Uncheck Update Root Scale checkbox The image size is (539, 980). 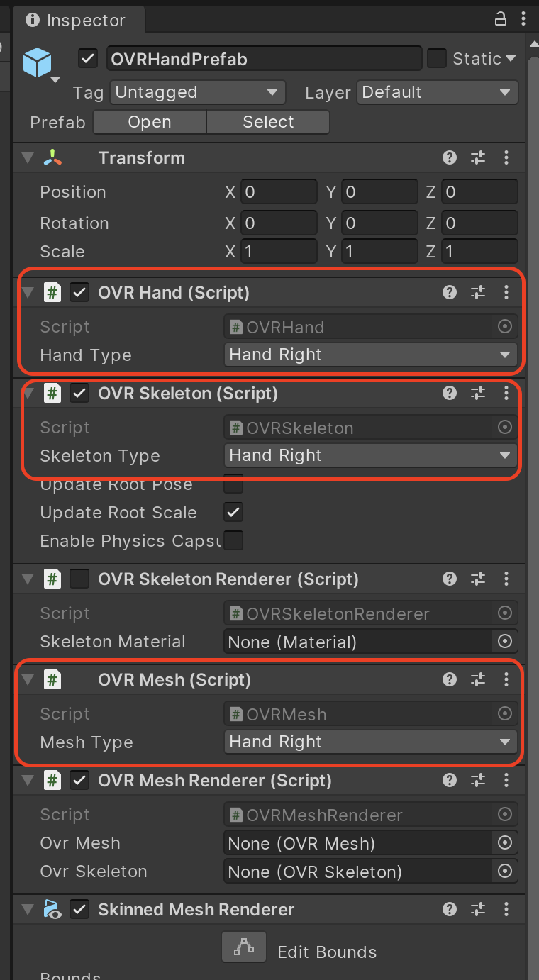click(233, 512)
